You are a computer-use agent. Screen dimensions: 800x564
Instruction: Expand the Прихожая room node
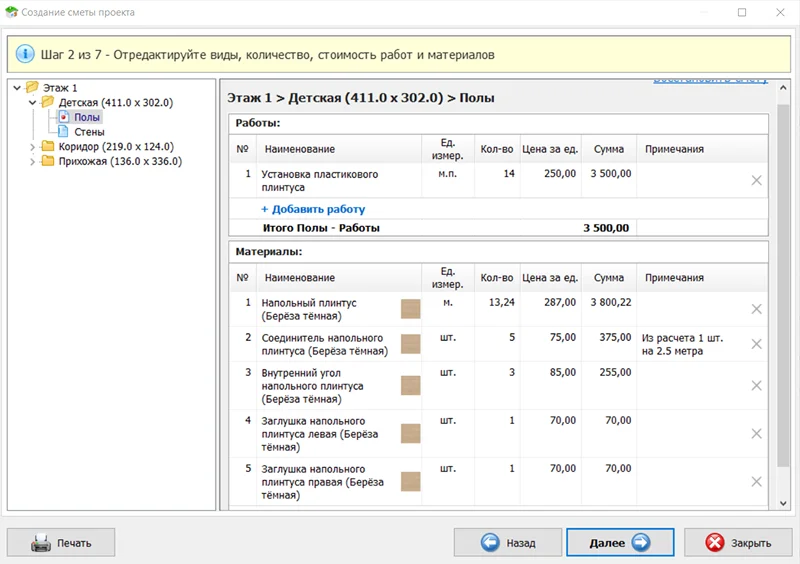(33, 162)
